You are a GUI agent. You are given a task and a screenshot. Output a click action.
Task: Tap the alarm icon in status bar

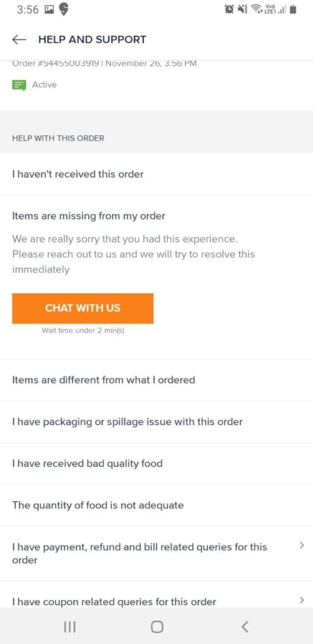(x=229, y=9)
